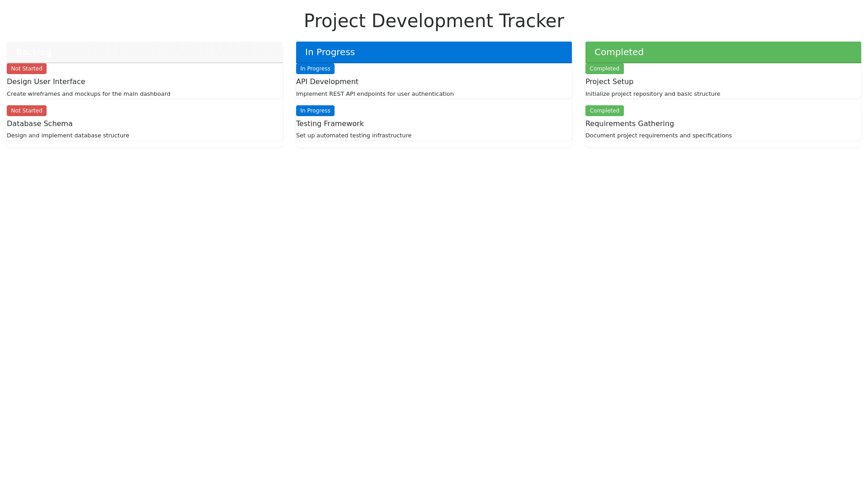The image size is (868, 488).
Task: Click the automated testing infrastructure description
Action: click(x=354, y=136)
